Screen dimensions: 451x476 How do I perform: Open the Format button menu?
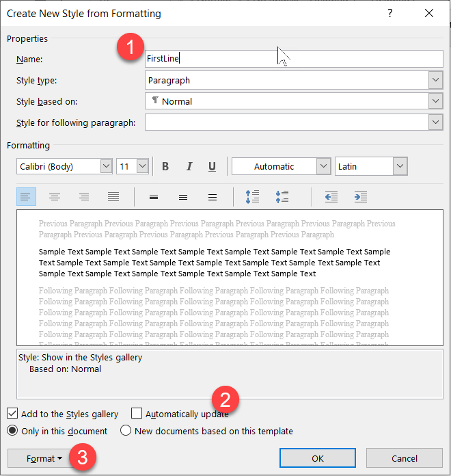pyautogui.click(x=44, y=458)
